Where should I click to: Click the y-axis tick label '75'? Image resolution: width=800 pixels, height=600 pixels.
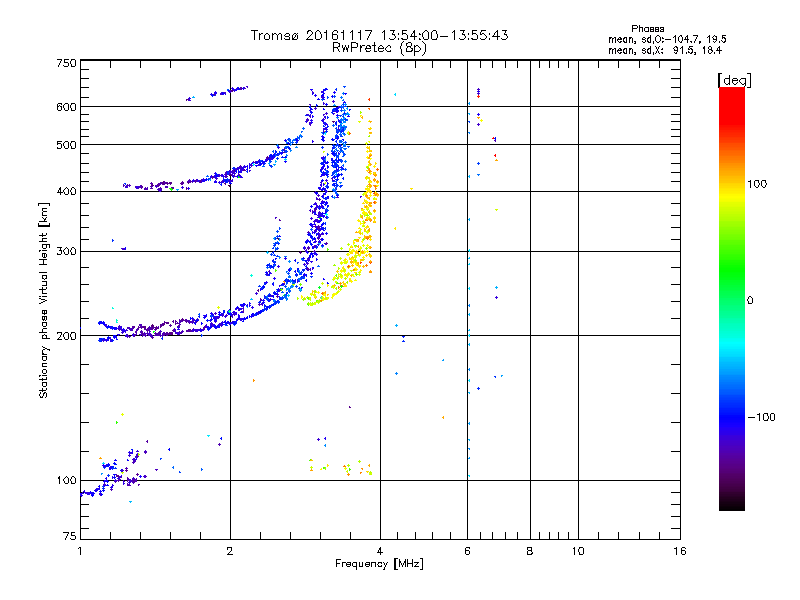70,536
